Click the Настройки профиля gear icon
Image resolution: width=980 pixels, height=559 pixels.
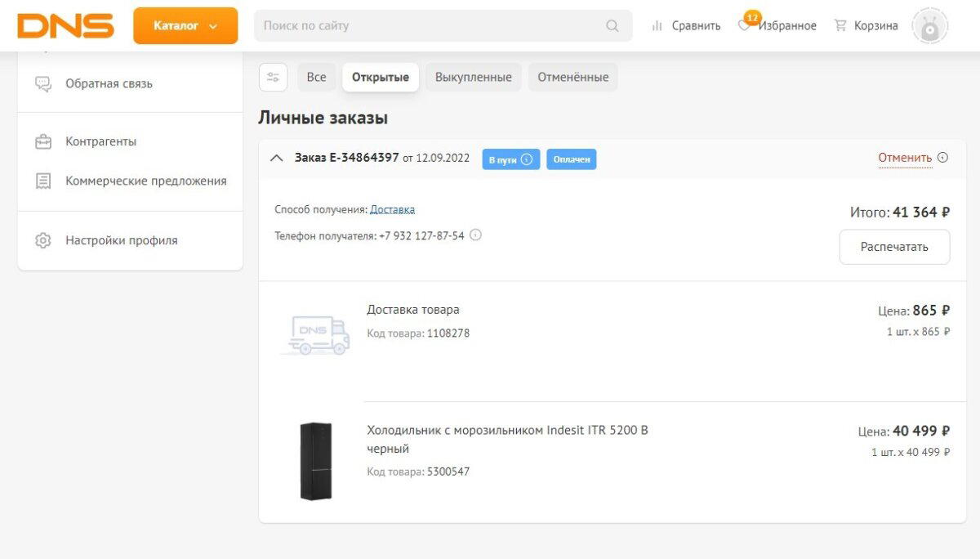click(x=43, y=240)
